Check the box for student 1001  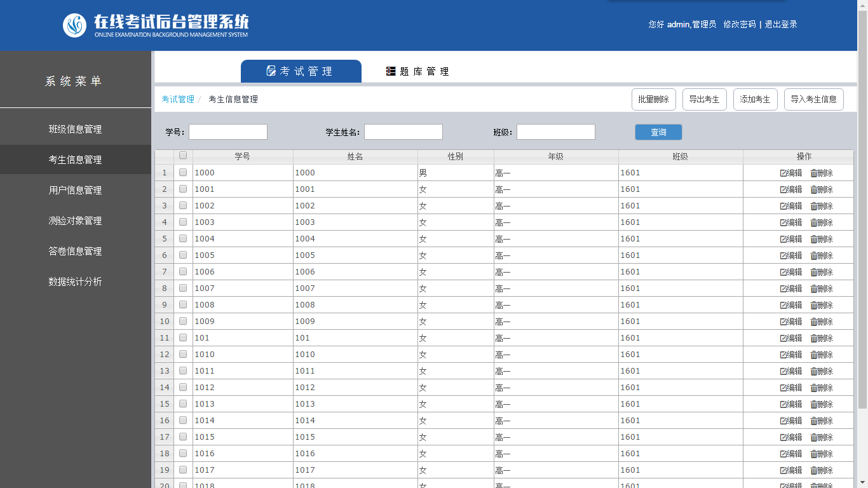click(183, 189)
